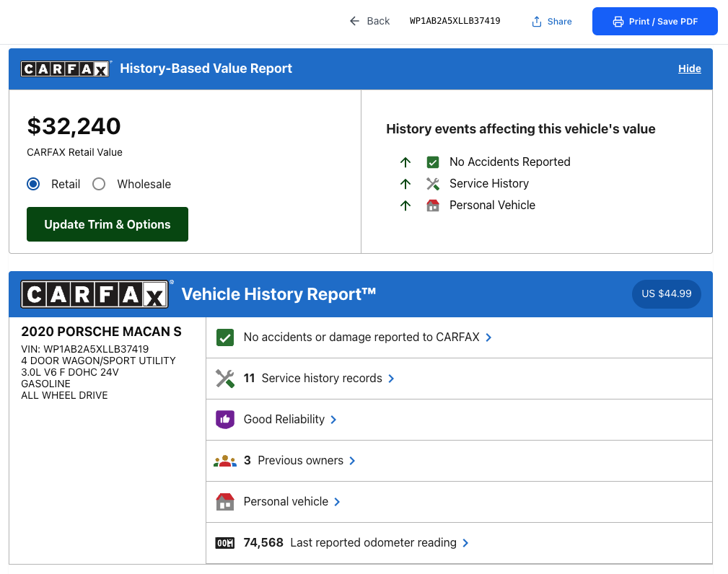Click the house Personal vehicle row icon
The image size is (728, 574).
[x=225, y=502]
